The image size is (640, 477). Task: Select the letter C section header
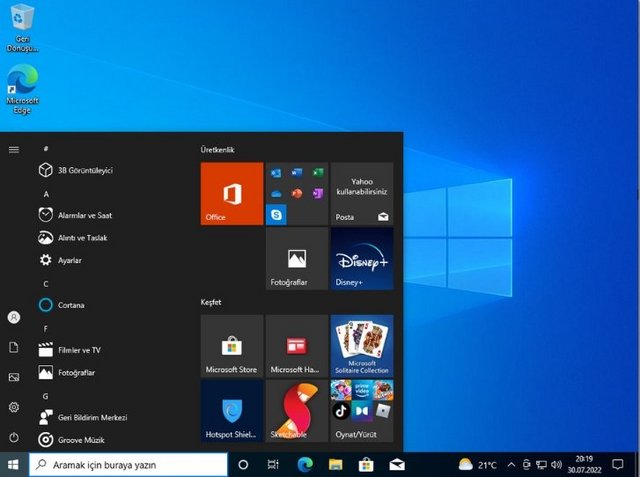46,284
